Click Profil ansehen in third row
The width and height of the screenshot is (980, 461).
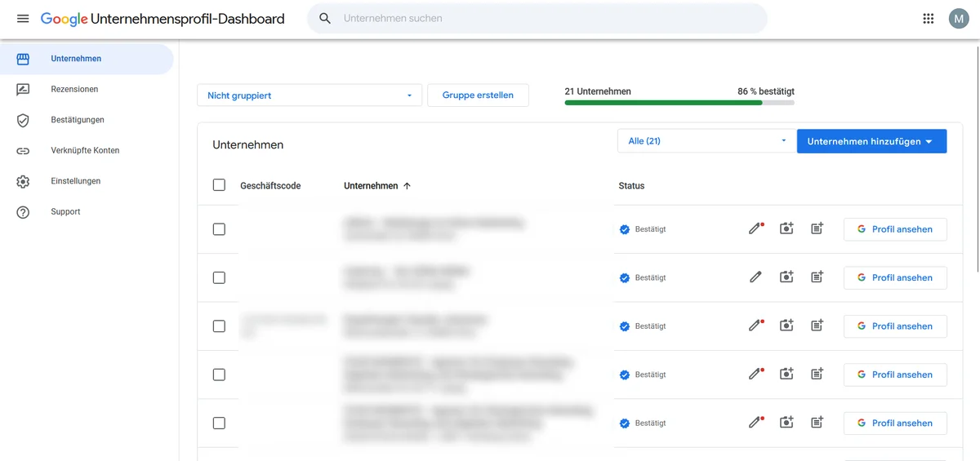895,326
